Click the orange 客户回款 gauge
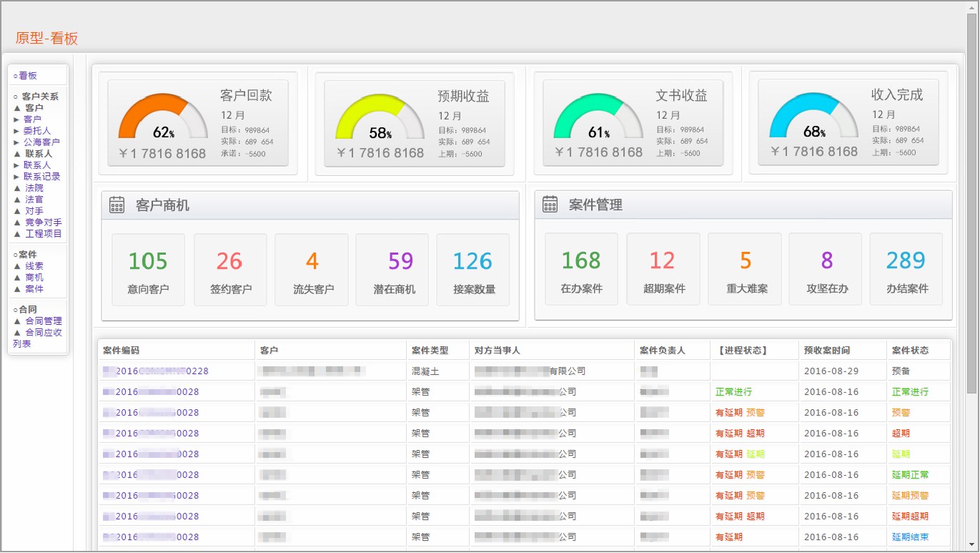Screen dimensions: 980x553 point(163,117)
